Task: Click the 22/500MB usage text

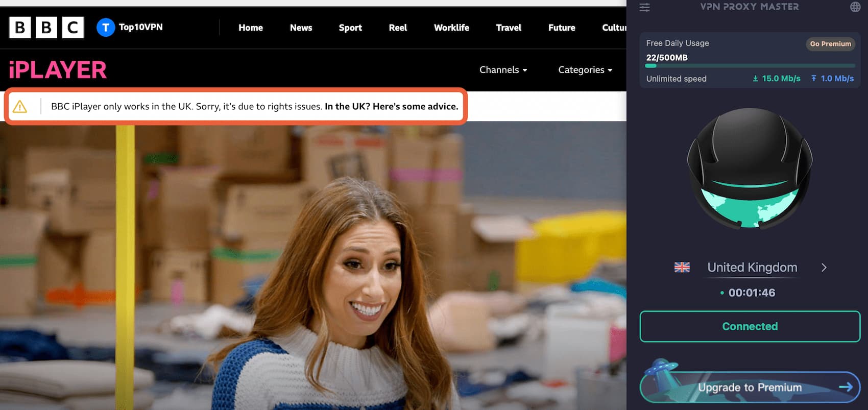Action: pos(667,58)
